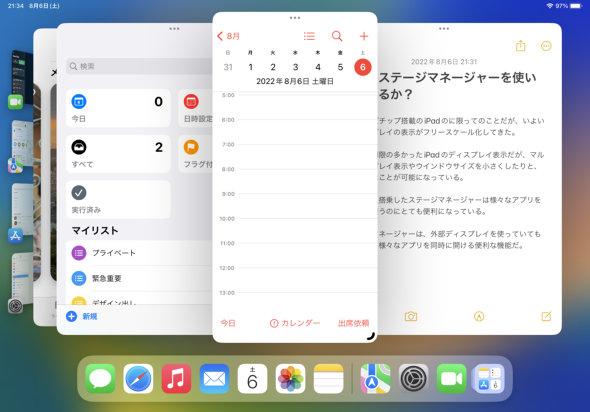590x412 pixels.
Task: Open the Notes window three-dot multitasking menu
Action: click(x=444, y=29)
